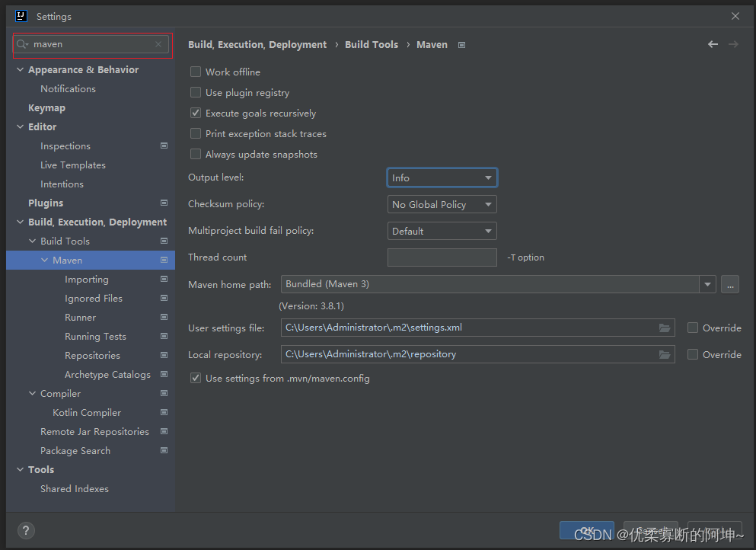Focus the settings search field
The height and width of the screenshot is (550, 756).
91,44
